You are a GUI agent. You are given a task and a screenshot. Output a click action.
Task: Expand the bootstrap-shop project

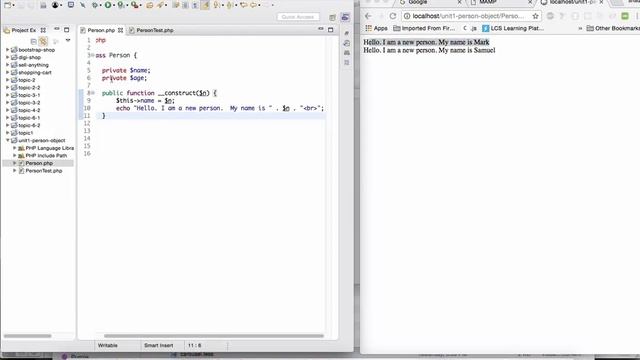7,50
